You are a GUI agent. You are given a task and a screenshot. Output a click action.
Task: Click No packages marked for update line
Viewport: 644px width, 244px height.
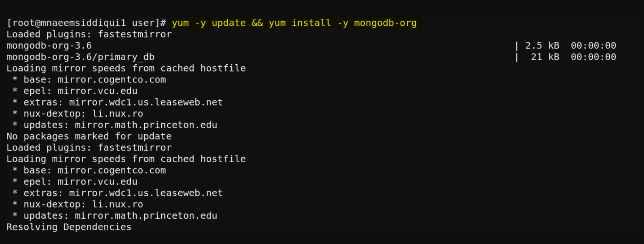89,137
